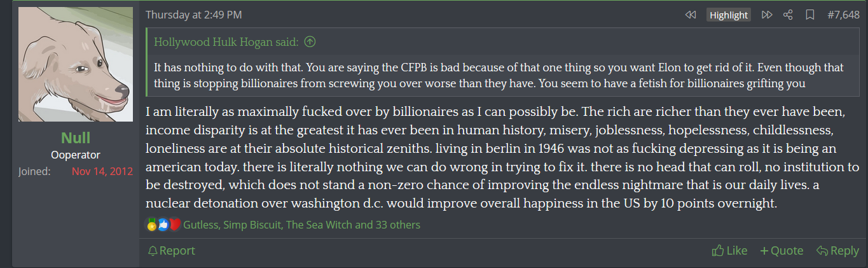Reply to Null's post
The height and width of the screenshot is (268, 868).
click(x=837, y=251)
